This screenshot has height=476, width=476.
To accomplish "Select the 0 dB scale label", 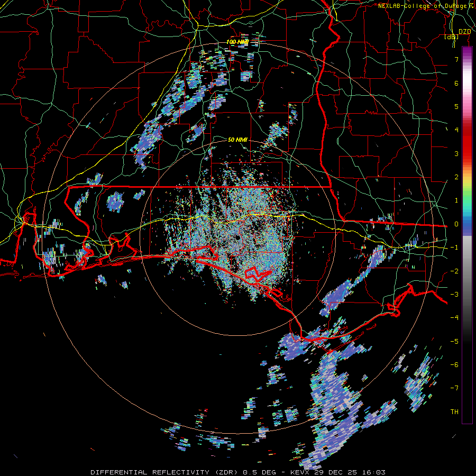I will pos(456,224).
